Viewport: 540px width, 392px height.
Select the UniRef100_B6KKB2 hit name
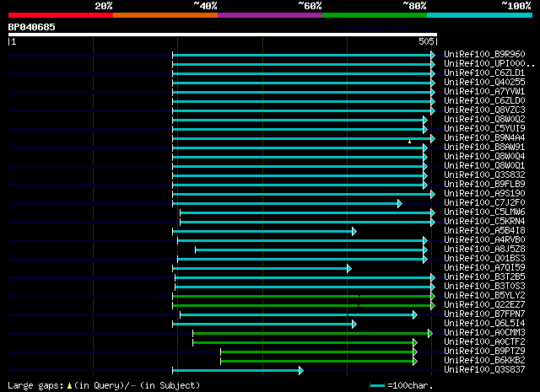click(x=484, y=360)
